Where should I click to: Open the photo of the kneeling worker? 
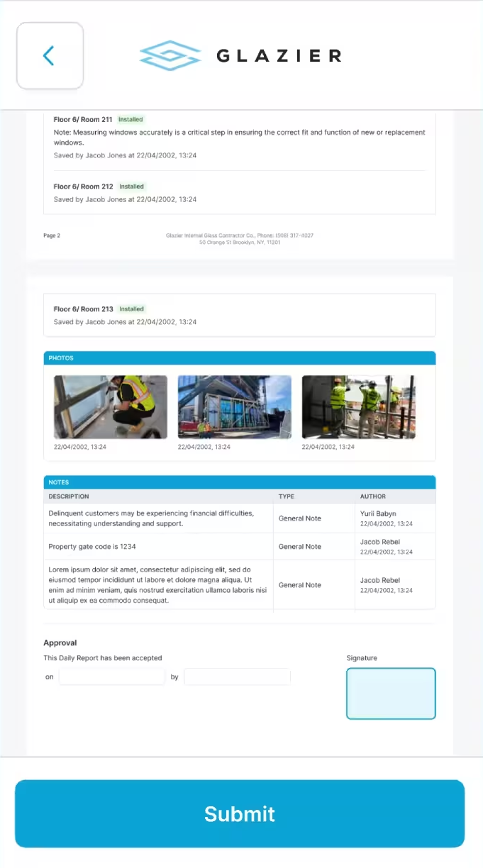tap(111, 407)
